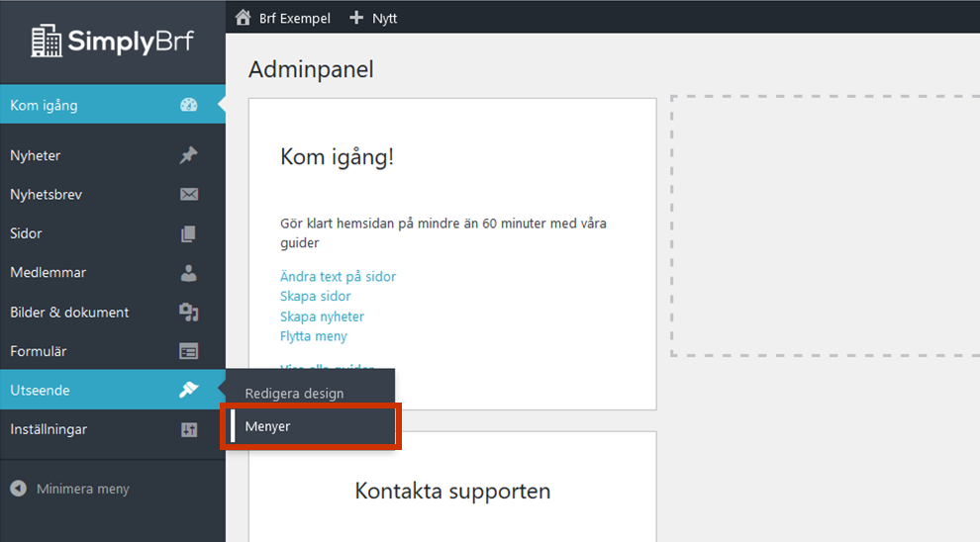Viewport: 980px width, 542px height.
Task: Open the Ändra text på sidor guide
Action: pyautogui.click(x=338, y=277)
